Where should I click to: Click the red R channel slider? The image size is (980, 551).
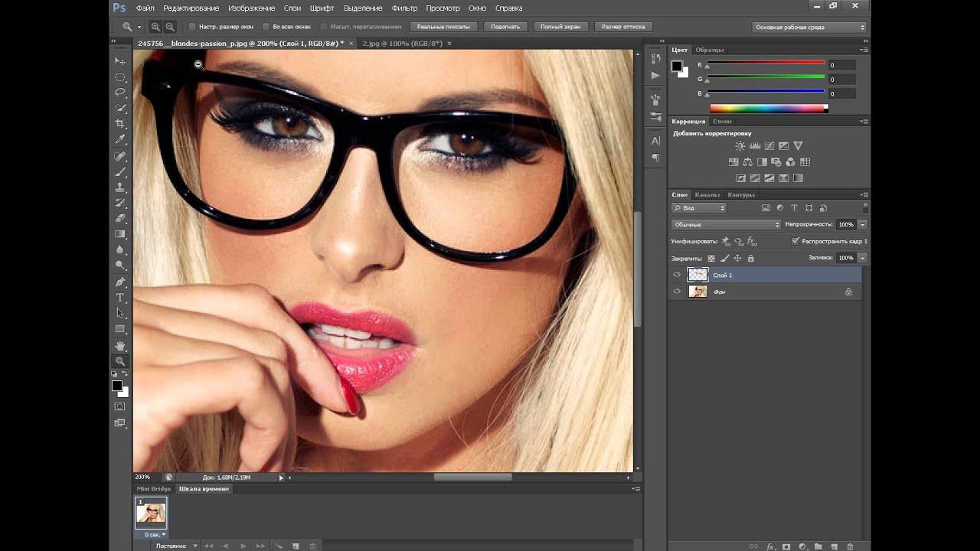point(766,65)
